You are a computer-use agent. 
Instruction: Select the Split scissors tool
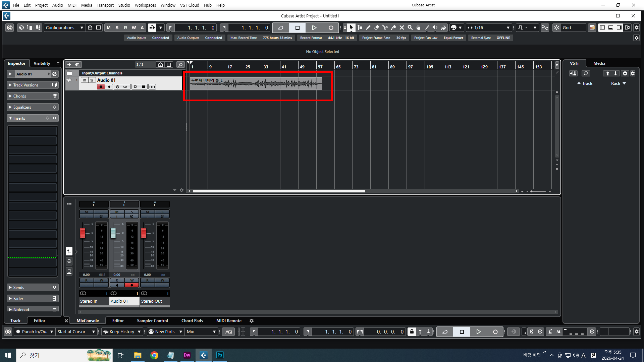(x=385, y=28)
